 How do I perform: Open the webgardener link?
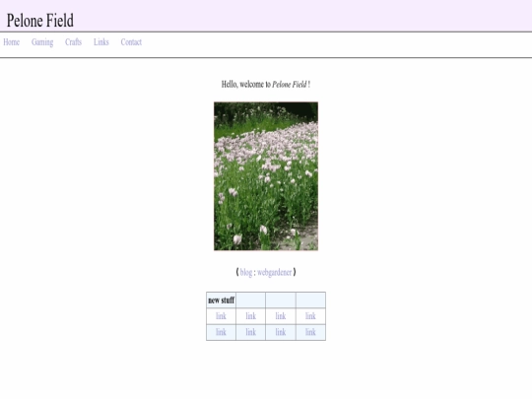[275, 272]
